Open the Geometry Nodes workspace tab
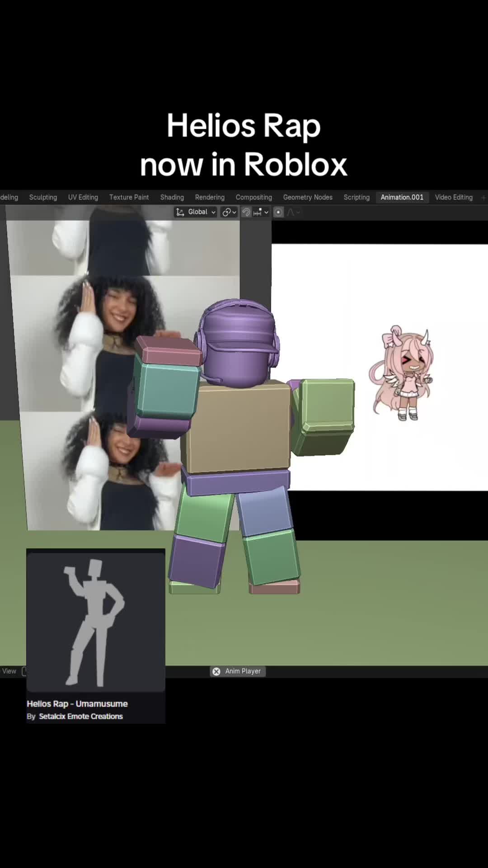The image size is (488, 868). [308, 197]
